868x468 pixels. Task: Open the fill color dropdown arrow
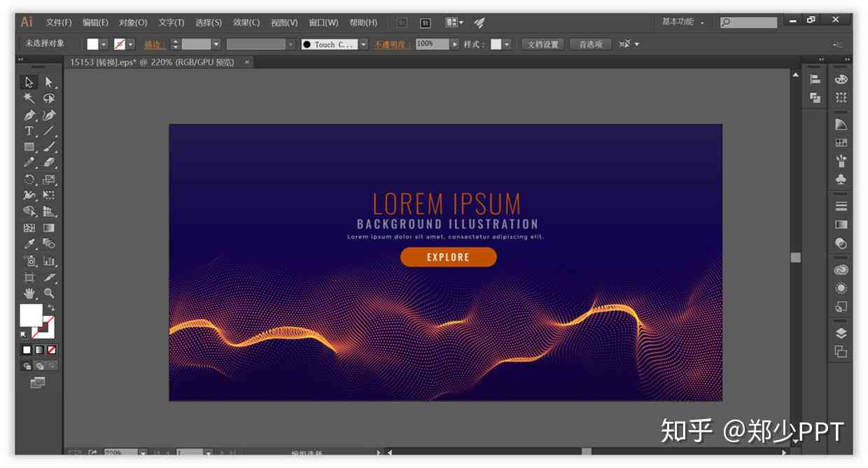click(x=104, y=44)
